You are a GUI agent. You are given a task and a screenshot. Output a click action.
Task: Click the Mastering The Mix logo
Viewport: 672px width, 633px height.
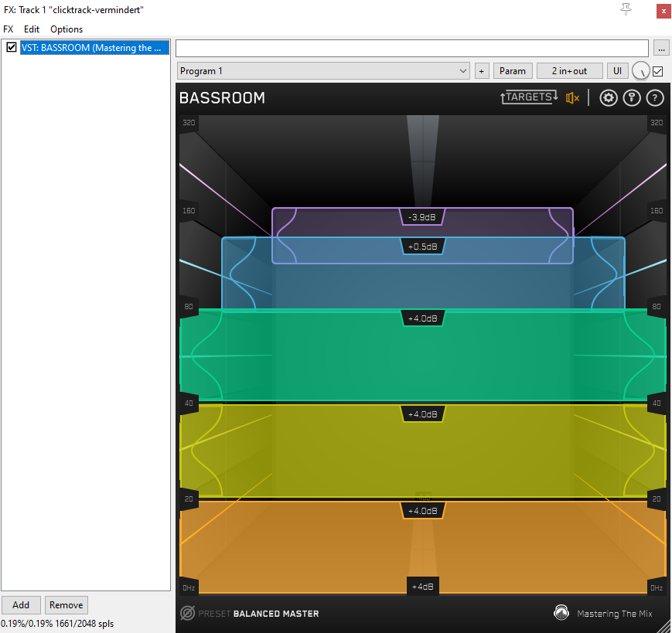point(561,614)
